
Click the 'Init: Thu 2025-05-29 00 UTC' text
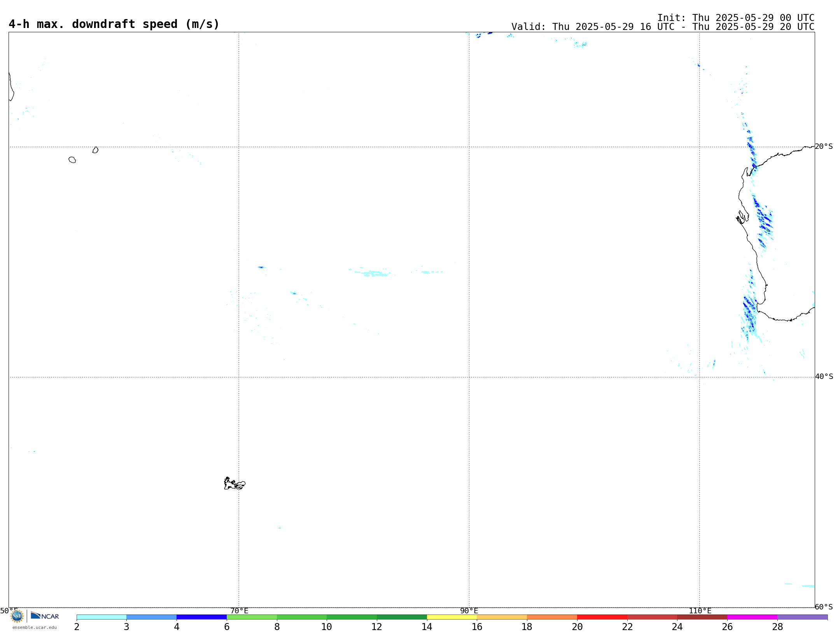point(736,18)
